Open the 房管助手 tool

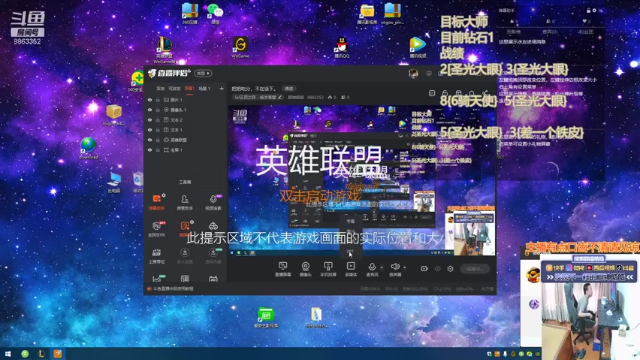point(185,202)
